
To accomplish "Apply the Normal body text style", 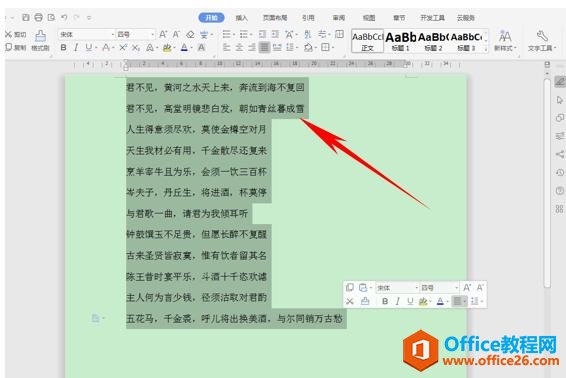I will (367, 41).
